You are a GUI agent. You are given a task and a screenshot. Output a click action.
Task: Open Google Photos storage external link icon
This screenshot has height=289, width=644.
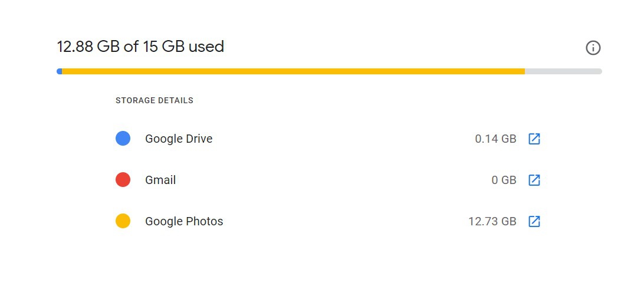(x=534, y=222)
